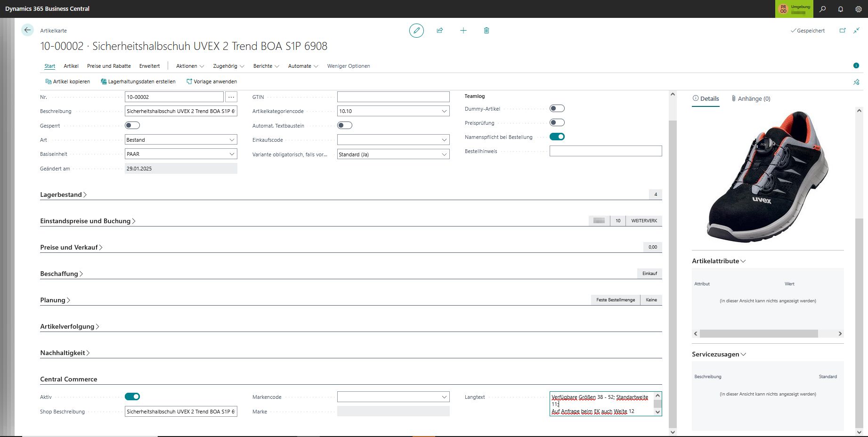Toggle the Gesperrt switch

click(132, 125)
